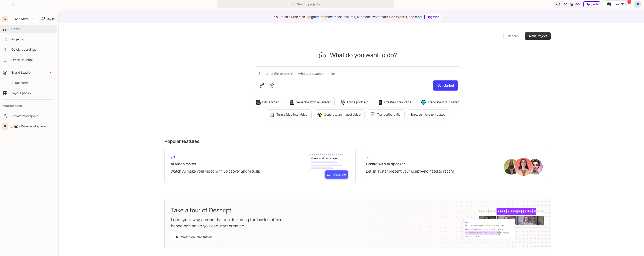Click the Upgrade link in banner

(x=433, y=17)
